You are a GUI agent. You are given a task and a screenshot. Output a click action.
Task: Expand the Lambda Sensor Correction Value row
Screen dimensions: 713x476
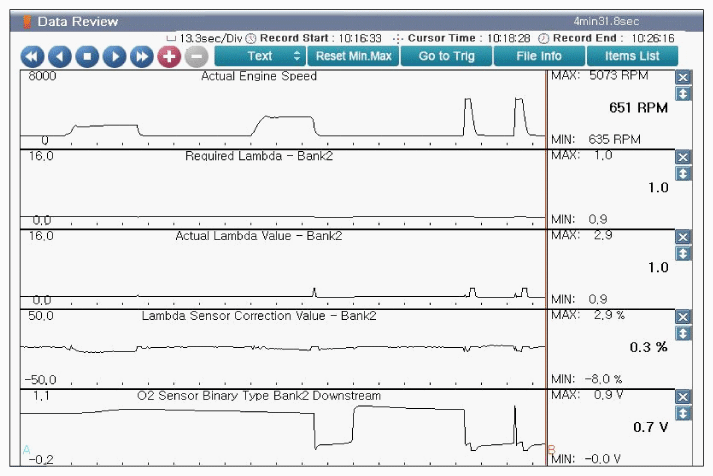(x=683, y=333)
